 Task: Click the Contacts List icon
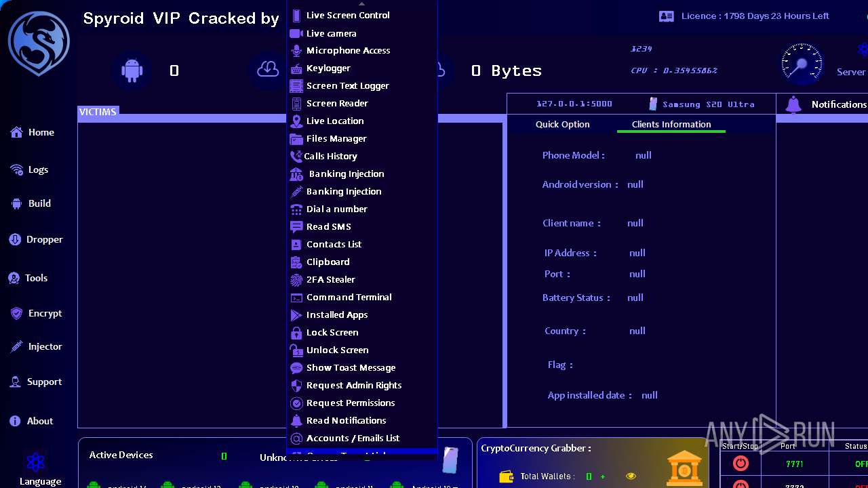coord(296,245)
